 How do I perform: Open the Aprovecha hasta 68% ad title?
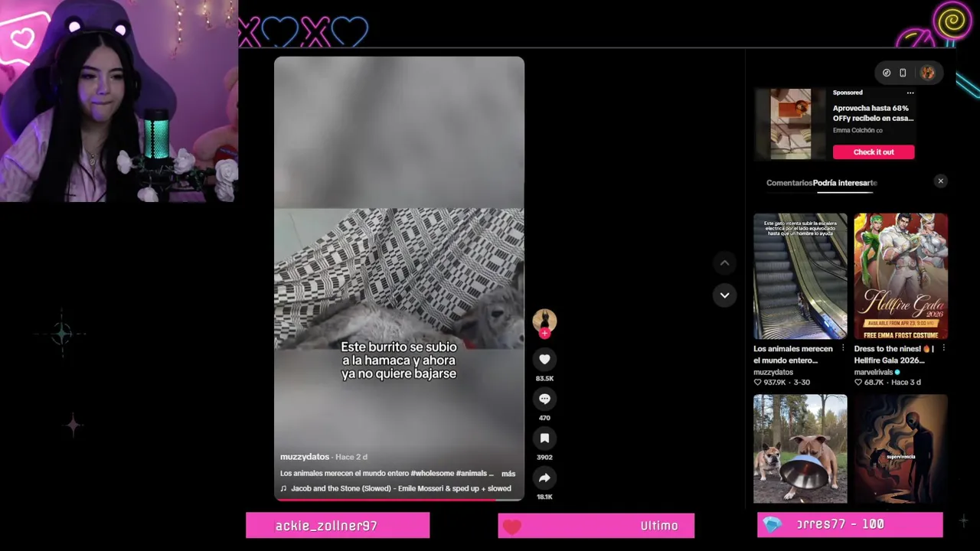pyautogui.click(x=873, y=113)
